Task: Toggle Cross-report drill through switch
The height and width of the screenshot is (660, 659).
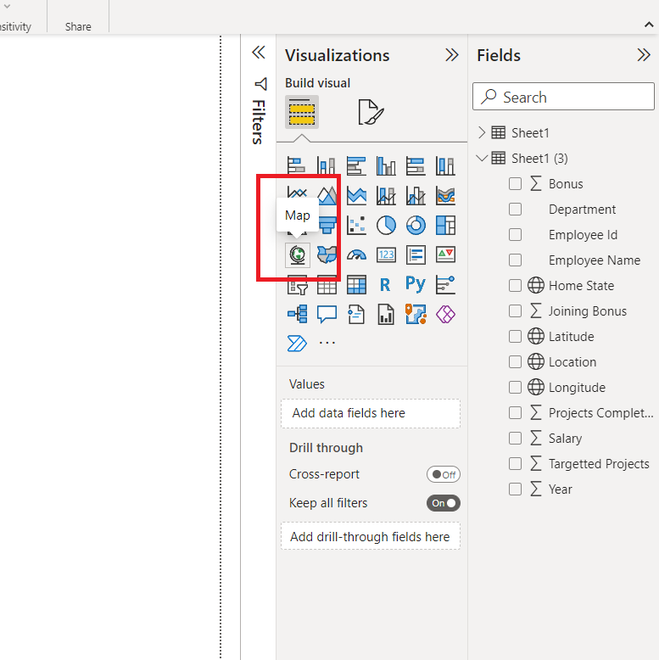Action: (x=443, y=475)
